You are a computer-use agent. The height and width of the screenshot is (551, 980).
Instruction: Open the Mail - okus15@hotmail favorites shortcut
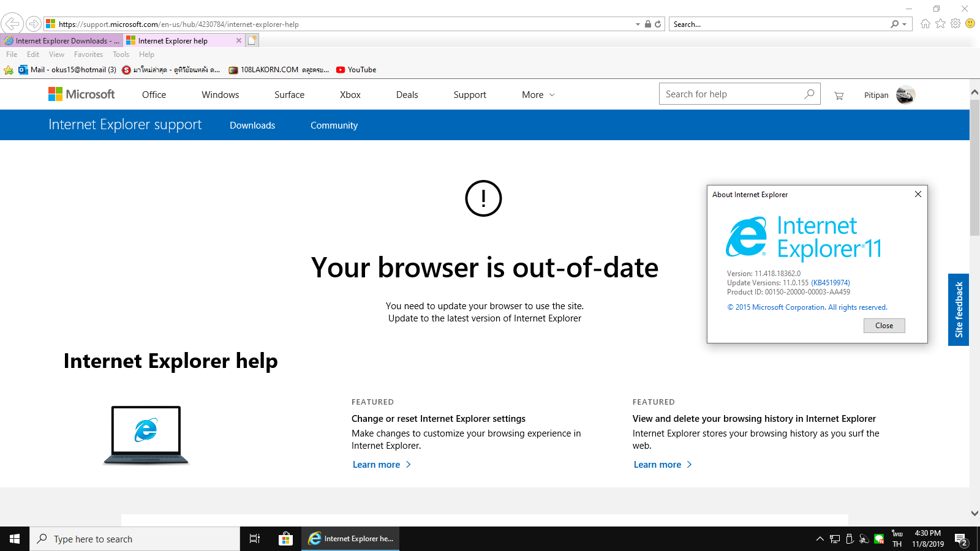(x=67, y=70)
